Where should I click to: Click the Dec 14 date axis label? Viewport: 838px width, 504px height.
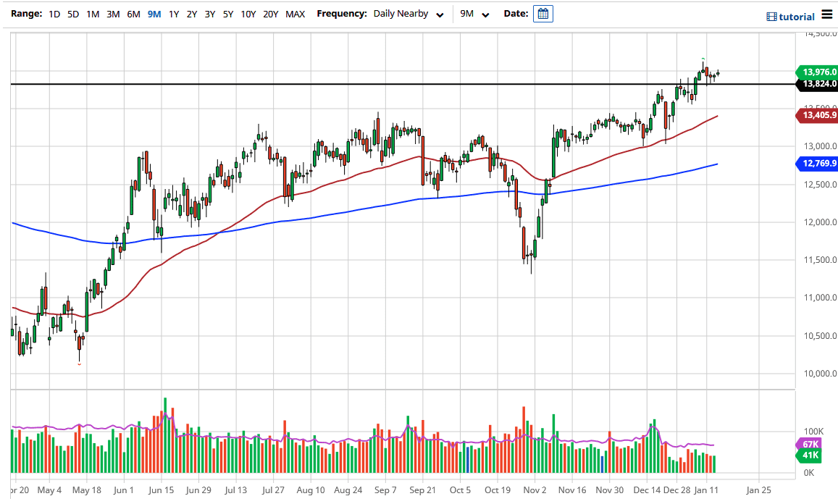click(x=647, y=490)
